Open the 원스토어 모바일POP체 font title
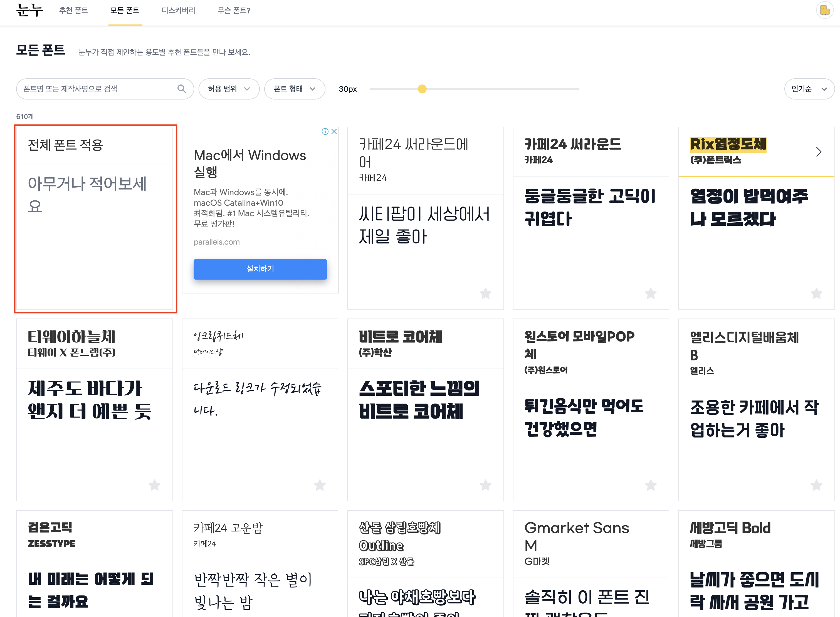The image size is (840, 617). pos(579,345)
